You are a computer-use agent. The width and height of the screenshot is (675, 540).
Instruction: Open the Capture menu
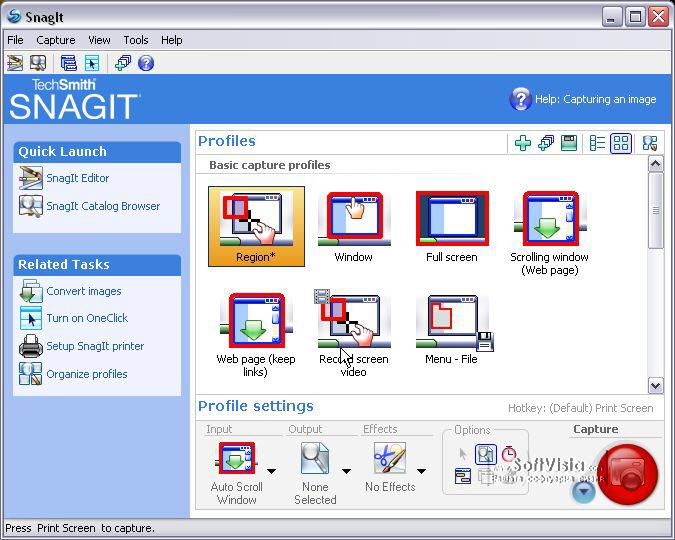(x=56, y=40)
